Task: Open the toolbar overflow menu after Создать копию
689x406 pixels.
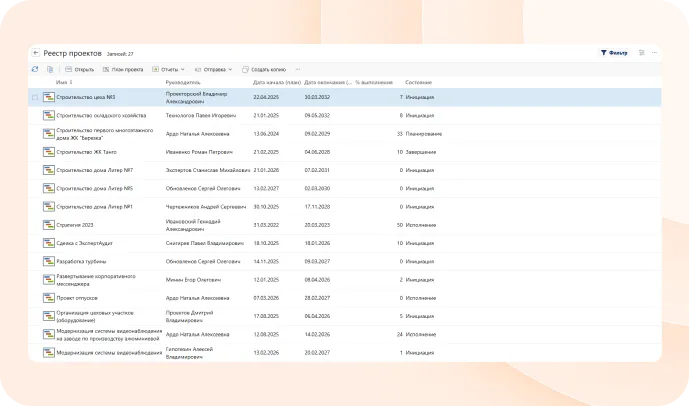Action: [x=299, y=69]
